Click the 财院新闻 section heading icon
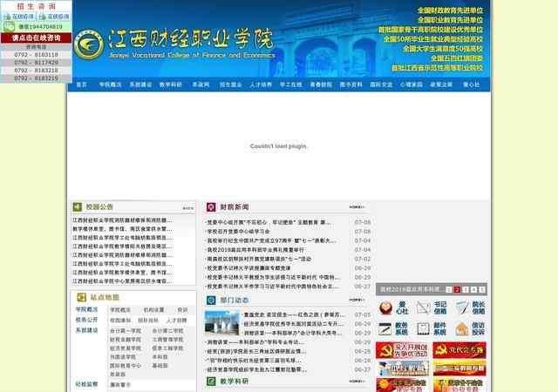This screenshot has height=392, width=558. (211, 206)
